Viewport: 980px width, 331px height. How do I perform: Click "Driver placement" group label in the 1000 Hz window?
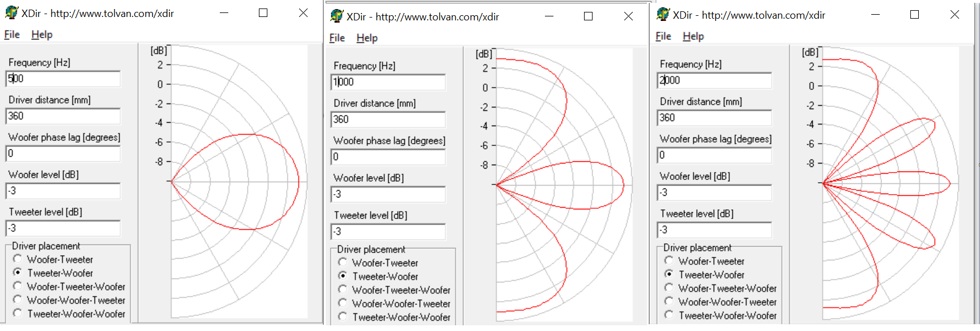coord(371,250)
